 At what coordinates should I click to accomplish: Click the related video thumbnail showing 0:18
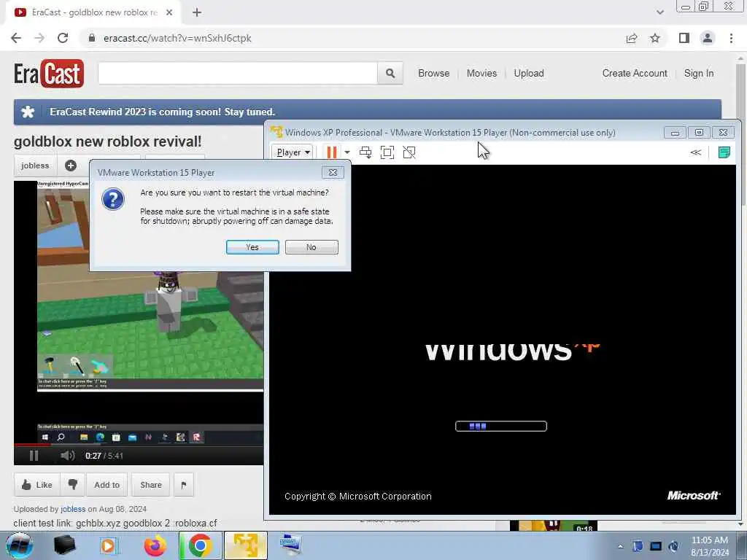(553, 526)
